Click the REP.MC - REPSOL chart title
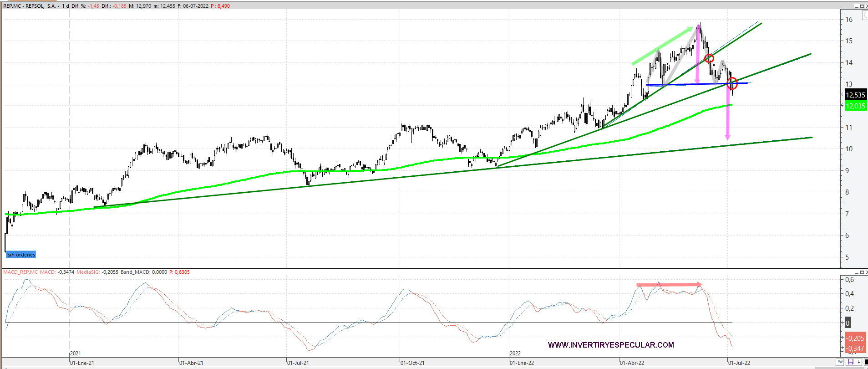Image resolution: width=868 pixels, height=369 pixels. pyautogui.click(x=30, y=6)
